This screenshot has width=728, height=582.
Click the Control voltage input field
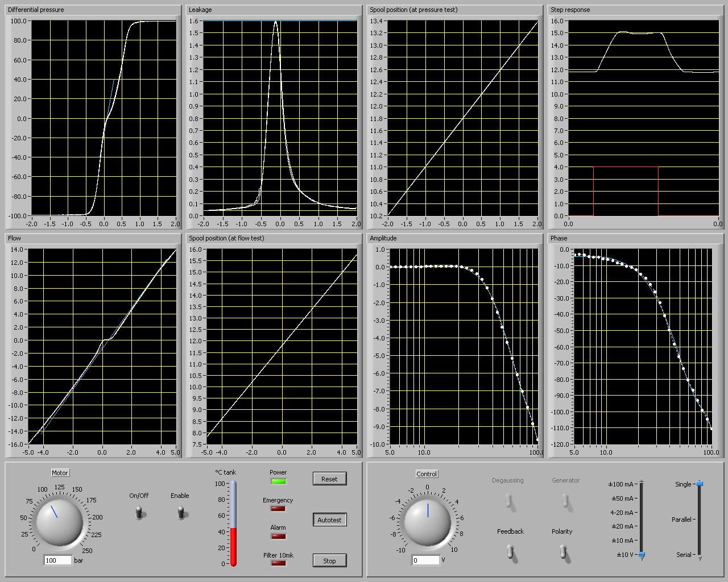425,560
